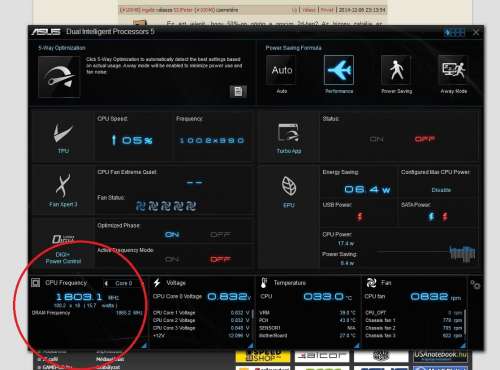Screen dimensions: 500x370
Task: Enable Active Frequency Mode with ON
Action: click(172, 259)
